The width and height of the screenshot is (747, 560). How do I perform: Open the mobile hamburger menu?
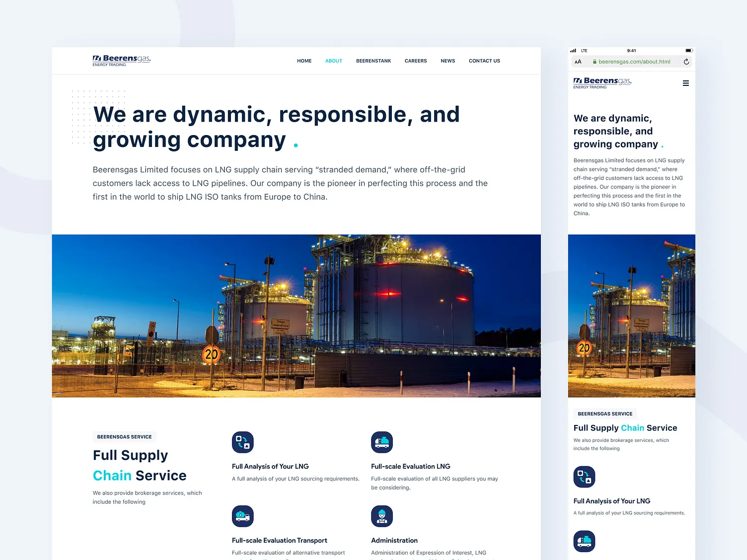click(x=685, y=83)
